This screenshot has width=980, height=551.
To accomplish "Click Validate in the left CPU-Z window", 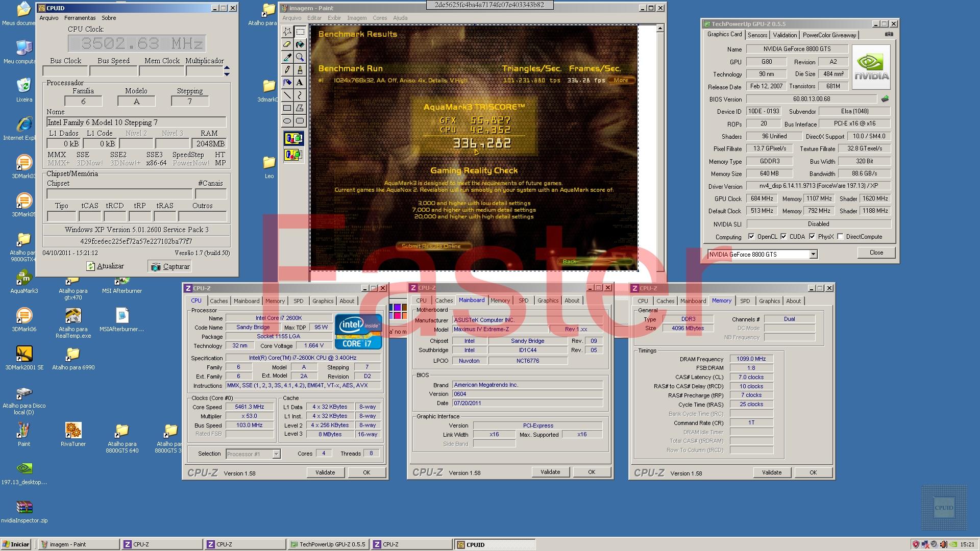I will tap(325, 472).
